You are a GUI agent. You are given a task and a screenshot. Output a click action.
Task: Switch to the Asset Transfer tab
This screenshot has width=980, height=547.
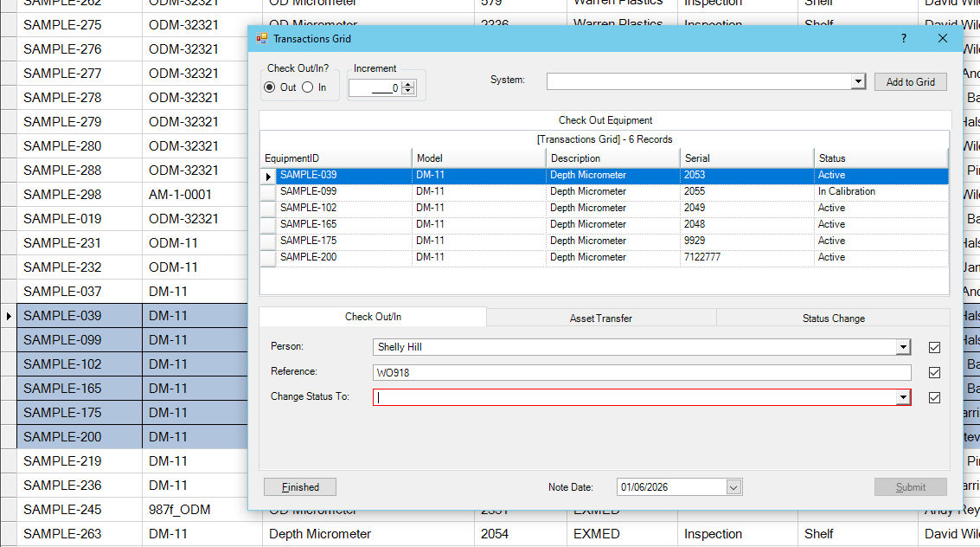pos(600,319)
